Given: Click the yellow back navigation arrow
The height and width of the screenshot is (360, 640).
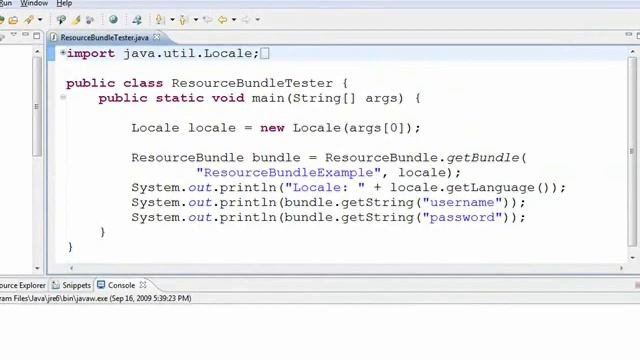Looking at the screenshot, I should point(222,20).
